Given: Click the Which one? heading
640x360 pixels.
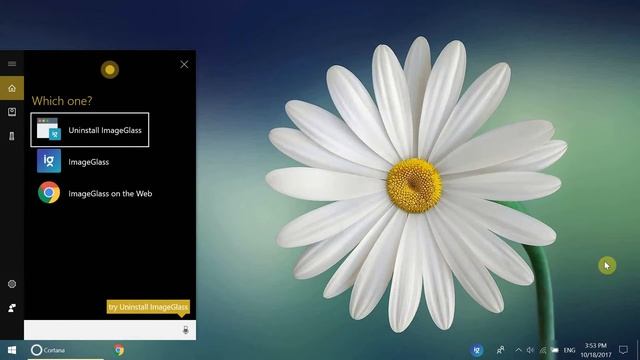Looking at the screenshot, I should [62, 101].
